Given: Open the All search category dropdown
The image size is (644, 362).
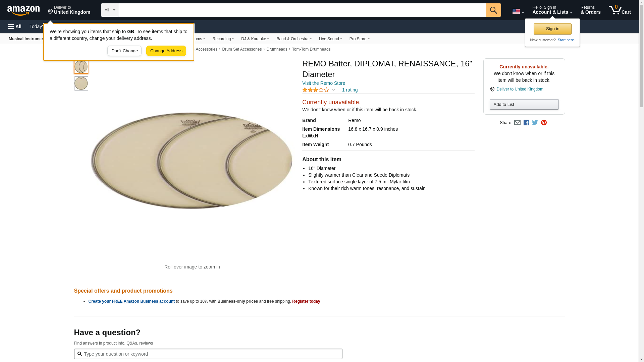Looking at the screenshot, I should 109,10.
